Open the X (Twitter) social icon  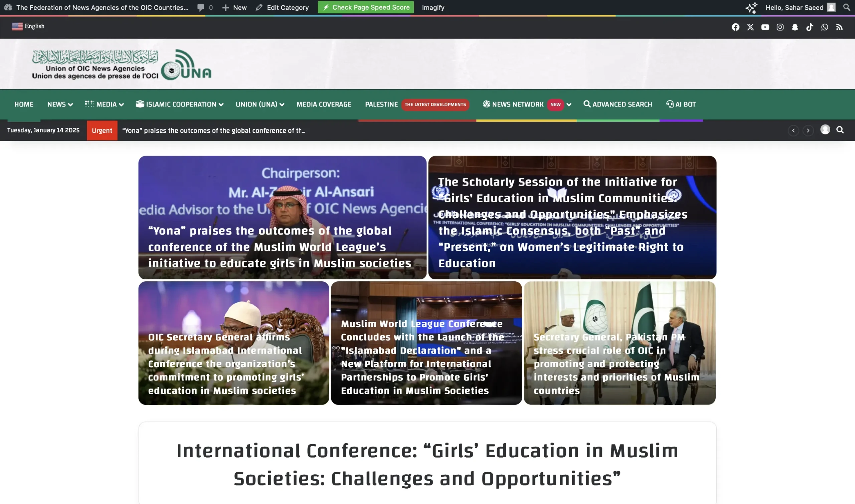(x=750, y=27)
